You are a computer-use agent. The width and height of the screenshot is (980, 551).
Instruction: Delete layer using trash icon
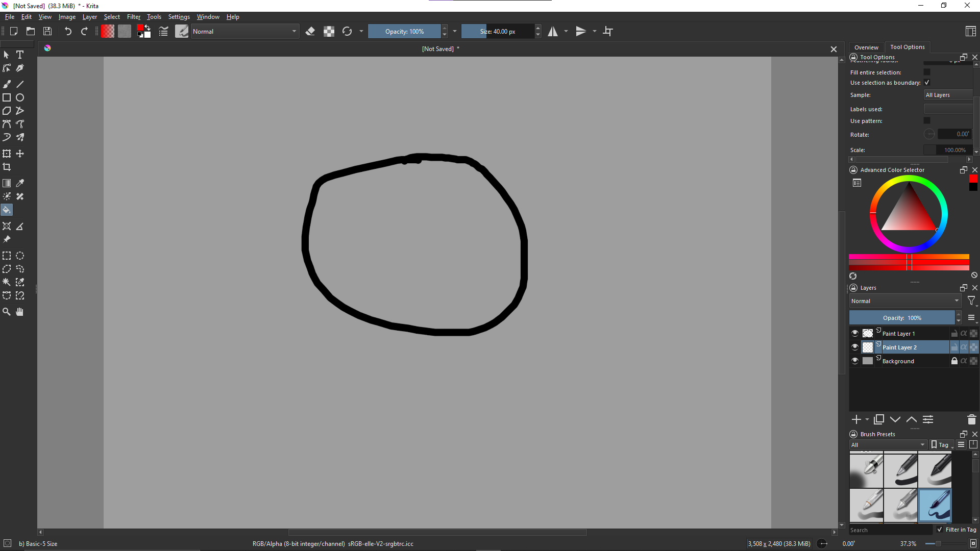(x=971, y=419)
